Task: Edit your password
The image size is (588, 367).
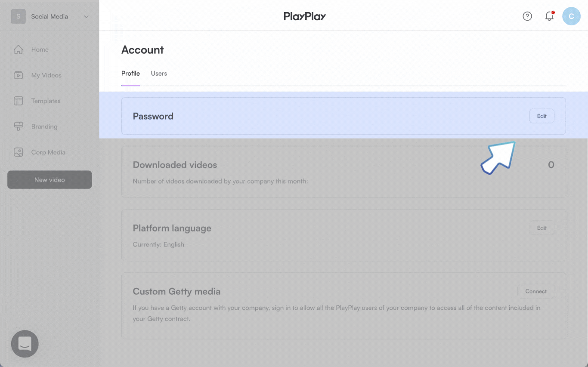Action: 542,116
